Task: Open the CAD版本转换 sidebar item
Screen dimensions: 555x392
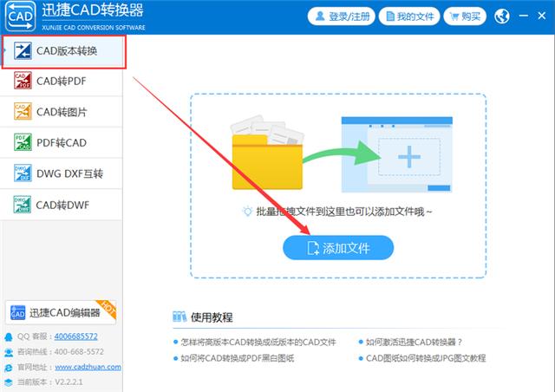Action: [63, 51]
